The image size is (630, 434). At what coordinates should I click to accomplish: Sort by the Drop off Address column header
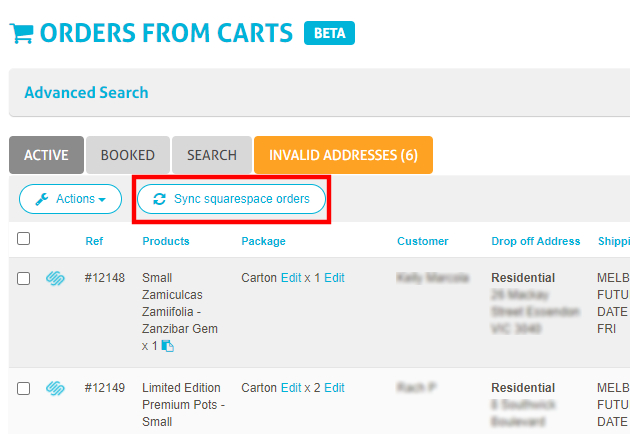(x=536, y=241)
